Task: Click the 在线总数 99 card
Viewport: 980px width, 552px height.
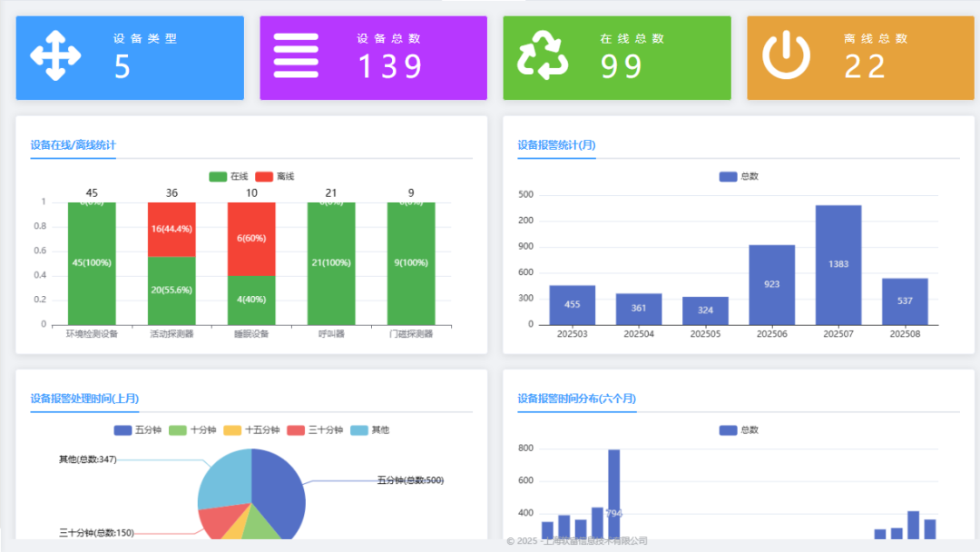Action: click(x=617, y=57)
